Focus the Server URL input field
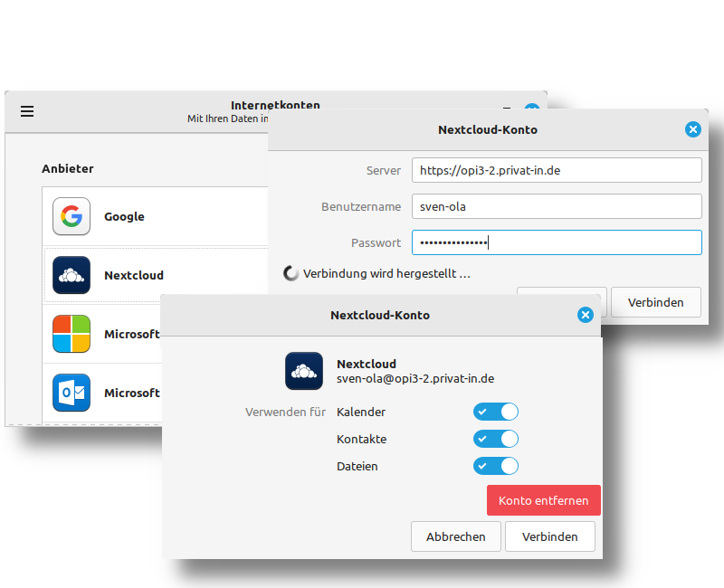724x588 pixels. point(557,170)
